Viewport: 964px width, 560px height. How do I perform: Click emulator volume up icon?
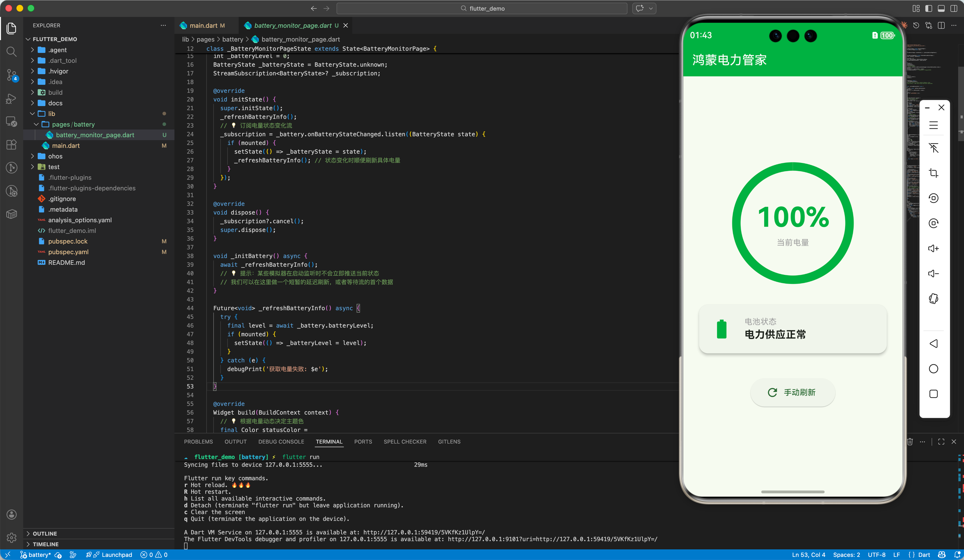point(933,249)
